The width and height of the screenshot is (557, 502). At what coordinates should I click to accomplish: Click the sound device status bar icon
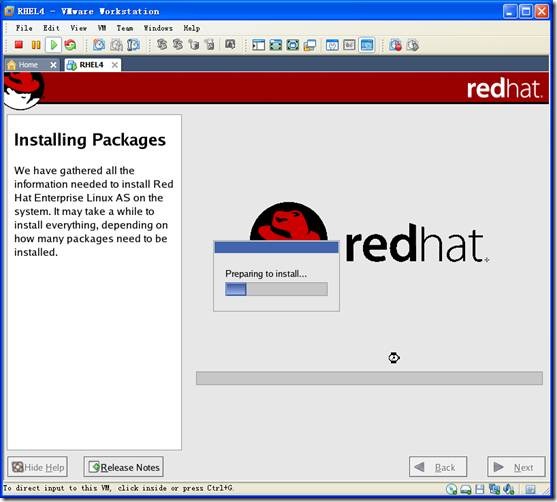pyautogui.click(x=509, y=489)
